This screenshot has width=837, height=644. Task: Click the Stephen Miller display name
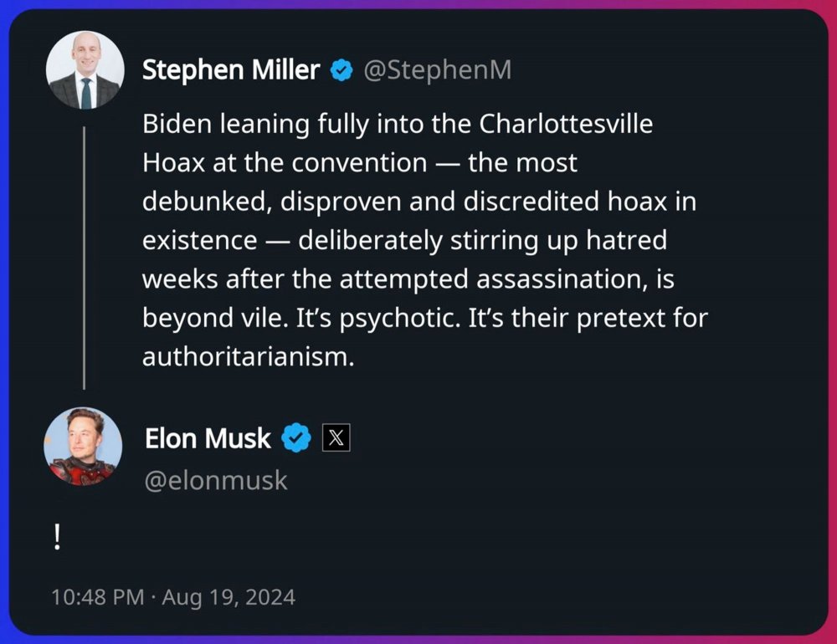tap(231, 71)
